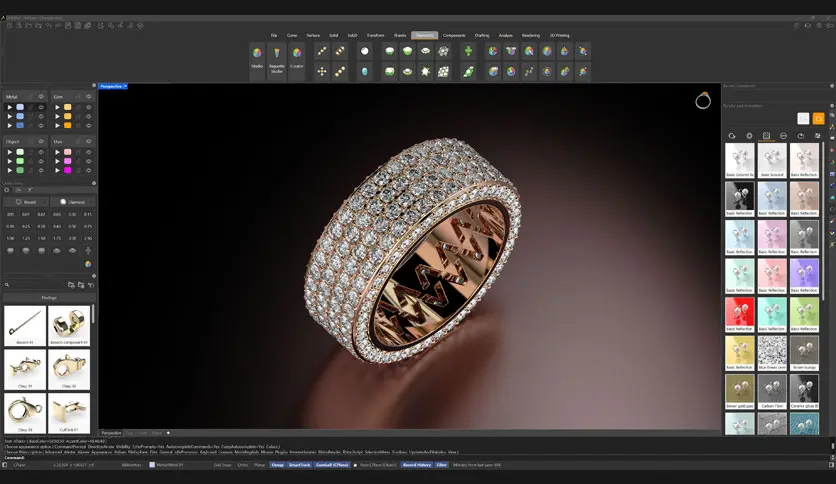Toggle visibility of all User layers

[89, 141]
